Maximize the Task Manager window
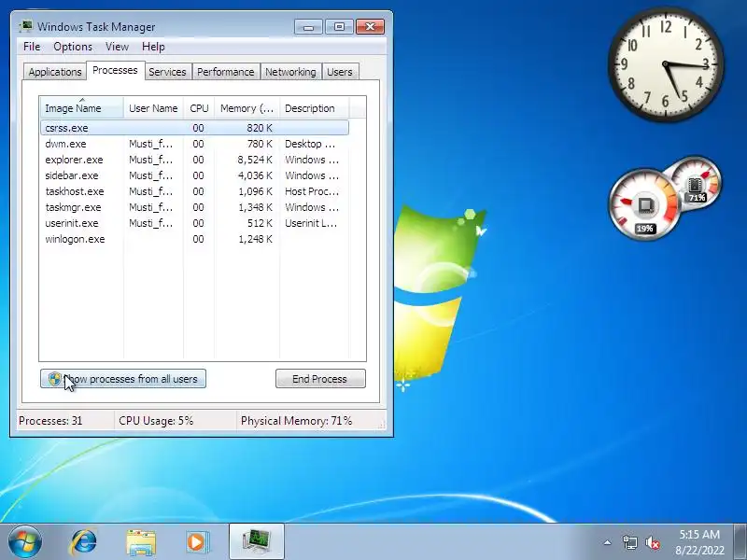Viewport: 747px width, 560px height. pos(339,27)
